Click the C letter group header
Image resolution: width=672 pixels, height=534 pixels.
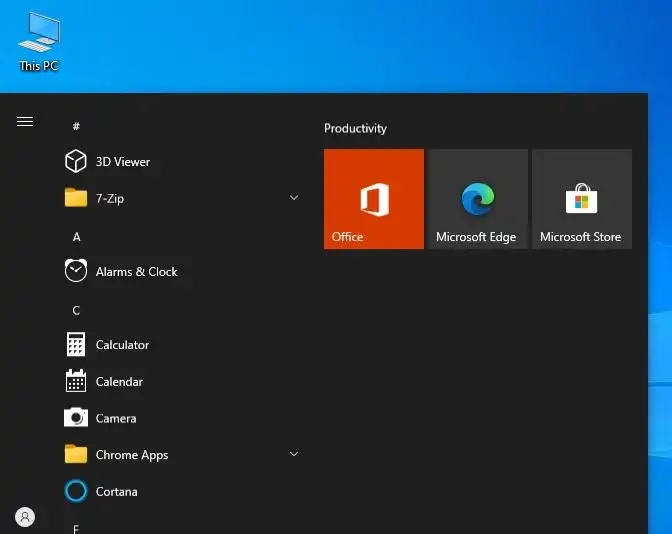[x=76, y=310]
